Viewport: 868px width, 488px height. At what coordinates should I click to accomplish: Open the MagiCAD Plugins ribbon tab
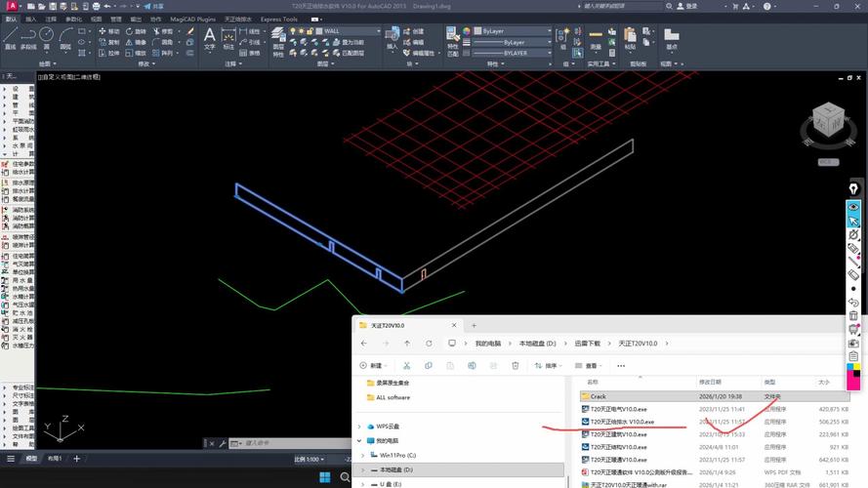click(x=192, y=19)
